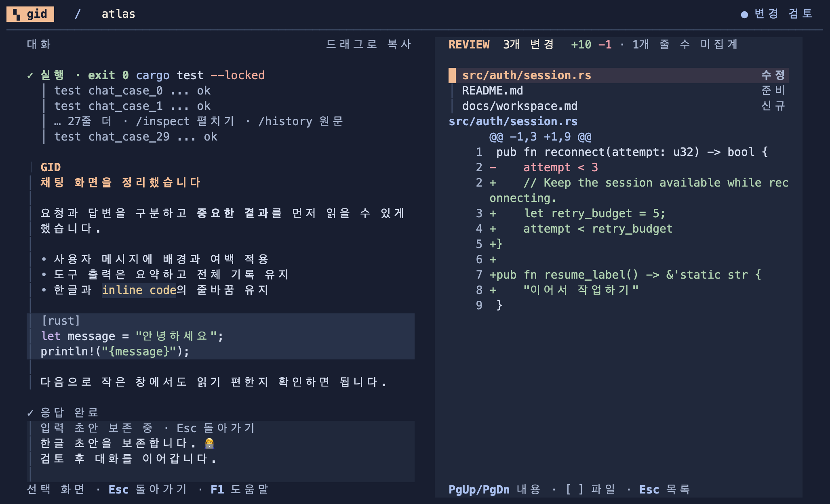This screenshot has width=830, height=504.
Task: Click the F1 도움말 hint
Action: tap(239, 489)
